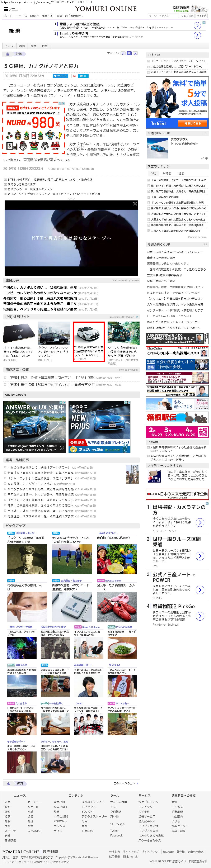Open 医療 in top navigation
Viewport: 211px width, 868px height.
point(59,16)
